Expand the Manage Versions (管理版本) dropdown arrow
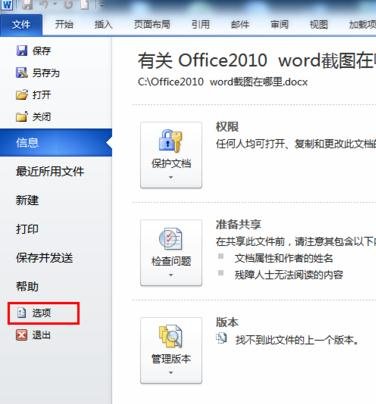This screenshot has height=404, width=376. point(171,373)
